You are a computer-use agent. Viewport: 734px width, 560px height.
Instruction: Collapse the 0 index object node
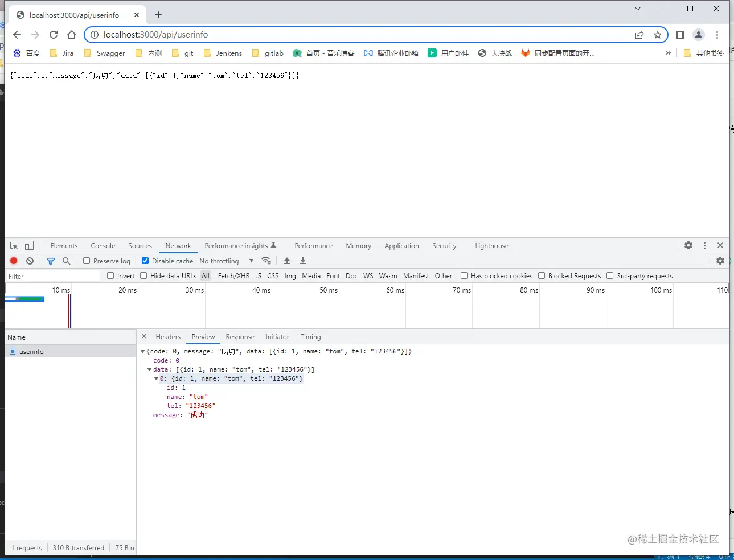click(156, 378)
